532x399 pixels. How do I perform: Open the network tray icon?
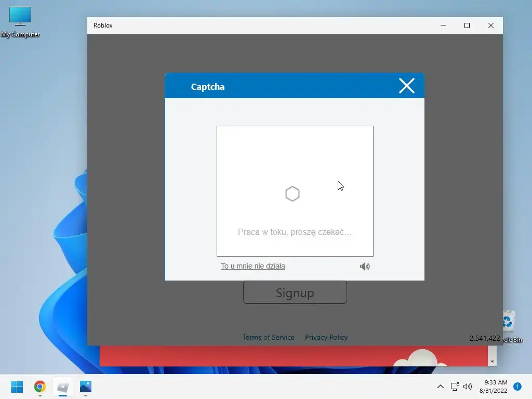click(x=455, y=387)
